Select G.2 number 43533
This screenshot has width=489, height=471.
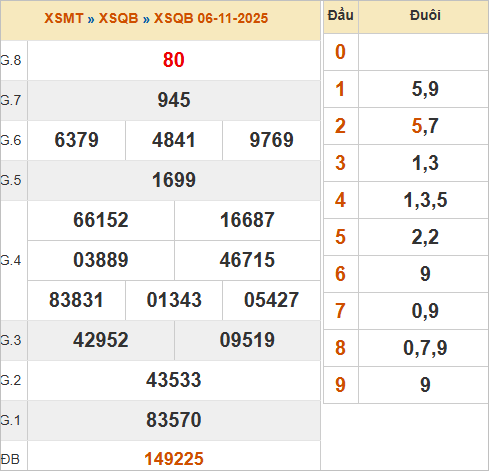point(174,380)
